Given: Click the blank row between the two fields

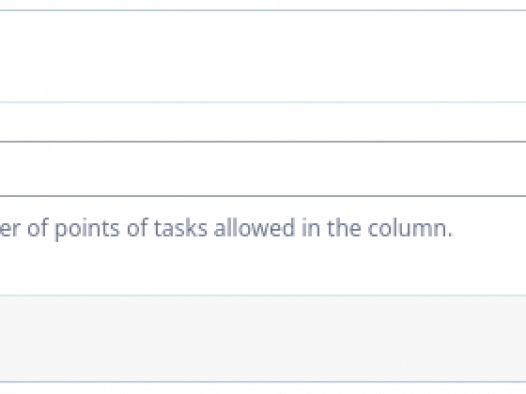Looking at the screenshot, I should [263, 122].
